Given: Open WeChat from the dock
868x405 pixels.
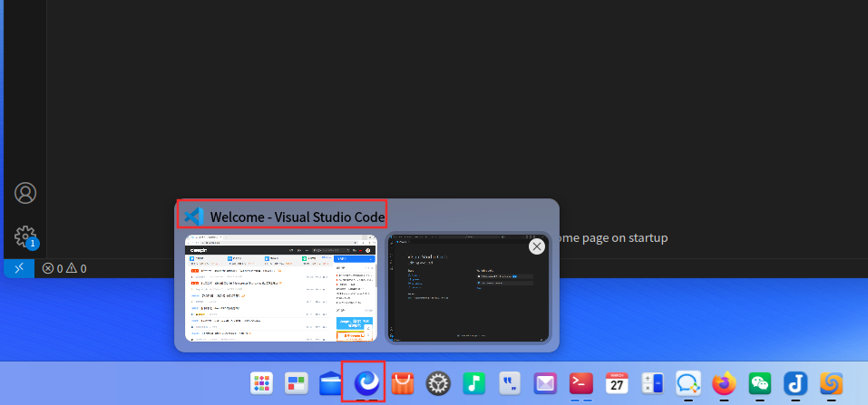Looking at the screenshot, I should [x=759, y=383].
